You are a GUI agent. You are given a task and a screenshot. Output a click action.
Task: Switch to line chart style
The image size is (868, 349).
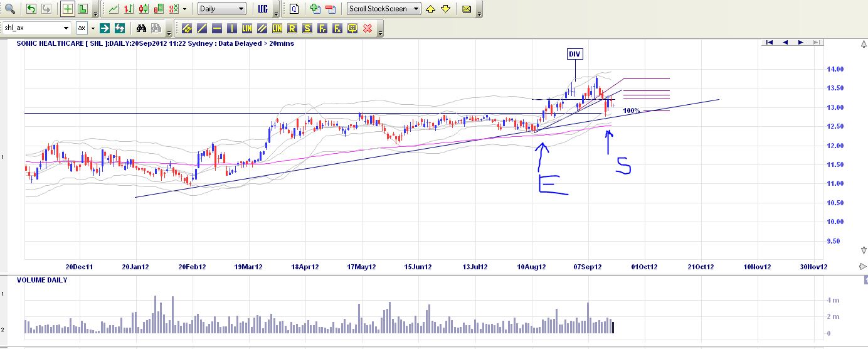point(113,9)
